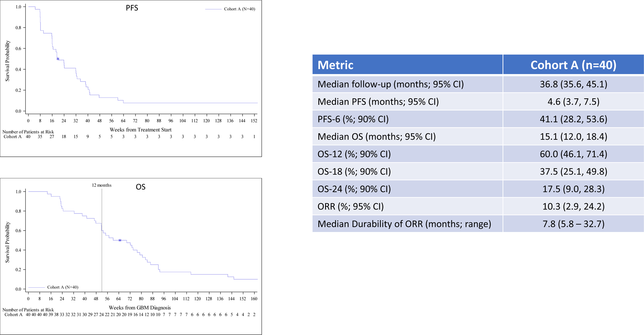This screenshot has height=335, width=644.
Task: Select the value "7.8 (5.8 – 32.7)"
Action: [x=574, y=224]
